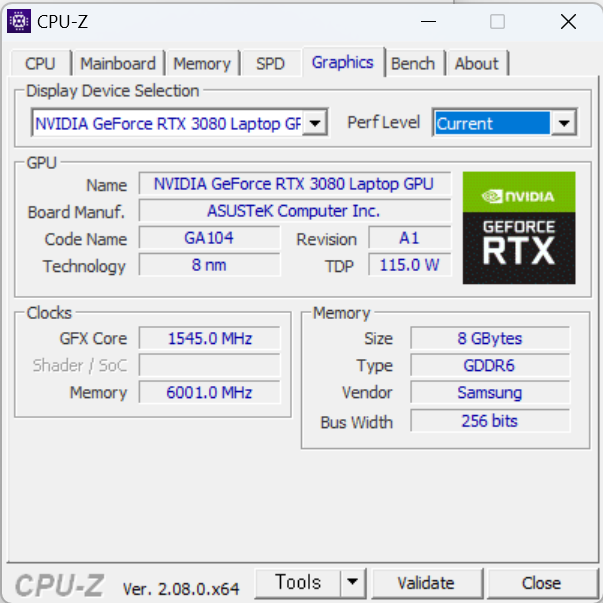Click the 8 GBytes memory size value
This screenshot has width=603, height=603.
(x=490, y=338)
